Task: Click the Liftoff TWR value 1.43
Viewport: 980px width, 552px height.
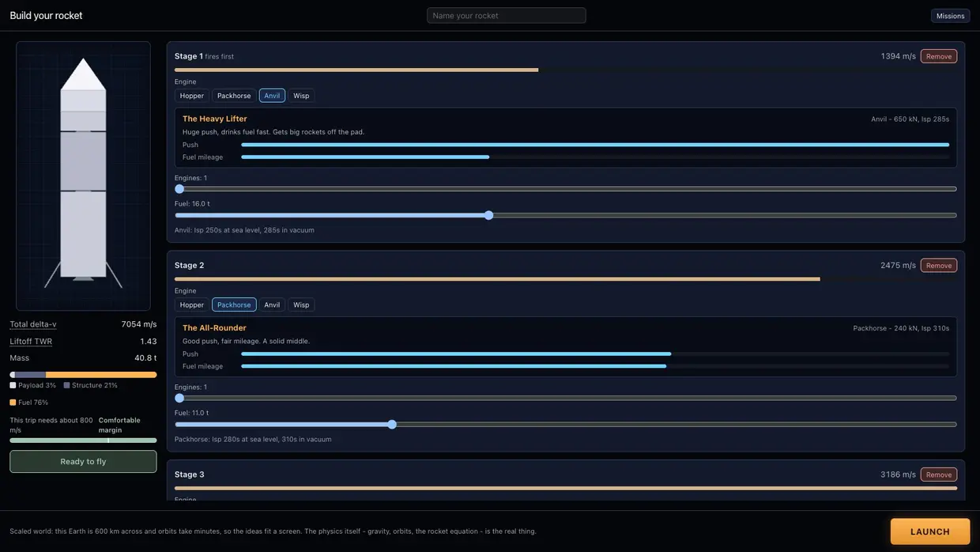Action: point(149,342)
